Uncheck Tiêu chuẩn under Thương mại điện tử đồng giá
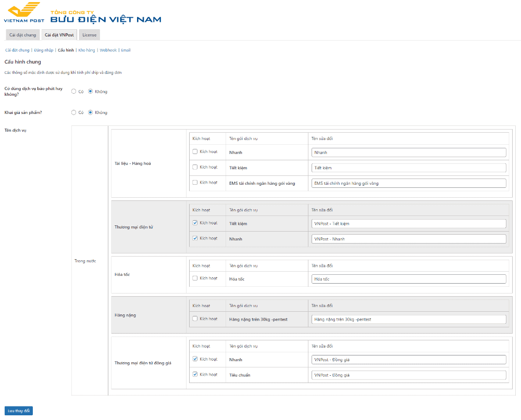Screen dimensions: 521x420 (195, 374)
